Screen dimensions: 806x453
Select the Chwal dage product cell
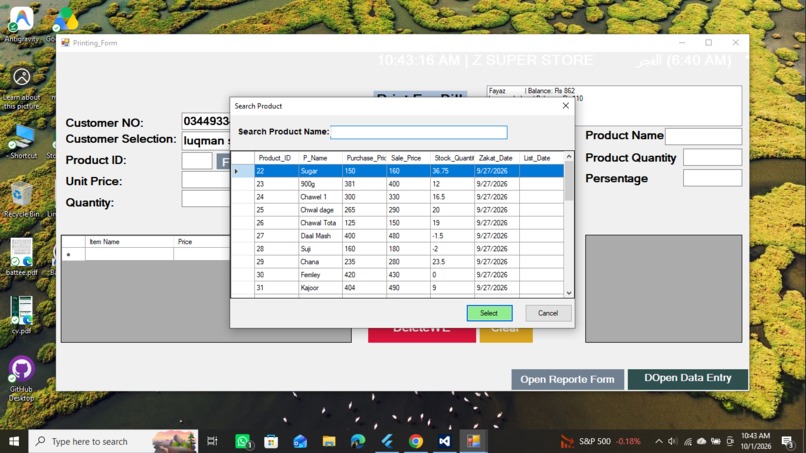click(320, 210)
